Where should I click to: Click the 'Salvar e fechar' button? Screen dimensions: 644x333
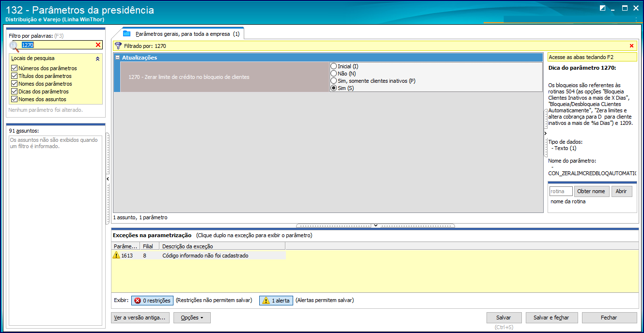pos(551,318)
